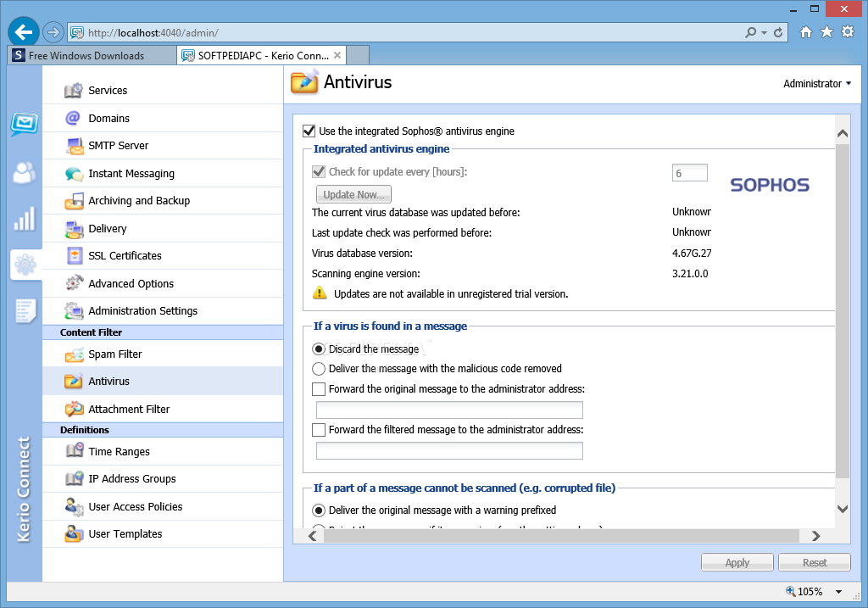Click the Services book icon
The width and height of the screenshot is (868, 608).
74,90
